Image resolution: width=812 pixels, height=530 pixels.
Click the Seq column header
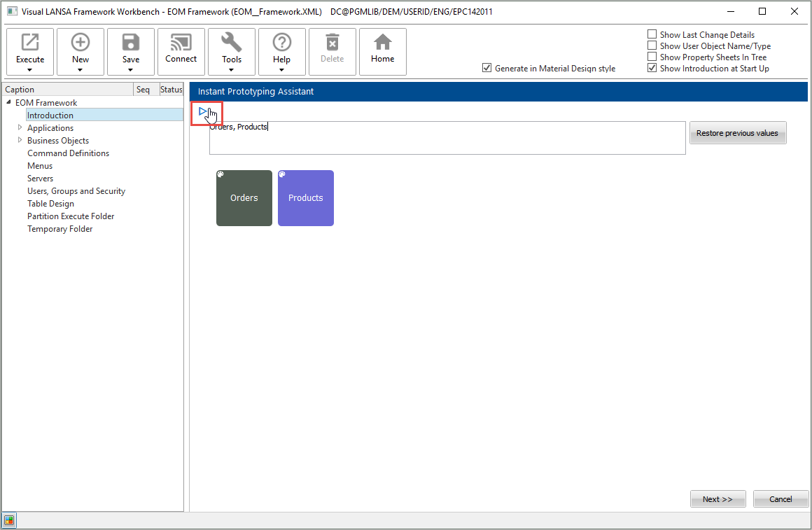[x=146, y=89]
